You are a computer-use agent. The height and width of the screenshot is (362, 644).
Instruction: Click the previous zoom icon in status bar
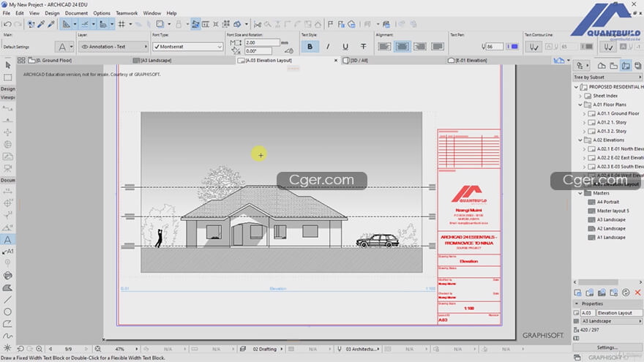[x=20, y=349]
